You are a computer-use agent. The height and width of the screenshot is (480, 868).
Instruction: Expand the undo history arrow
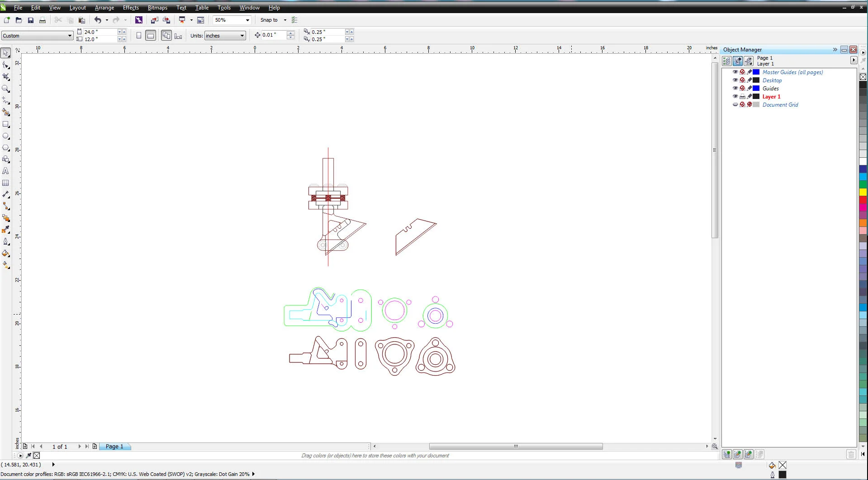tap(107, 20)
